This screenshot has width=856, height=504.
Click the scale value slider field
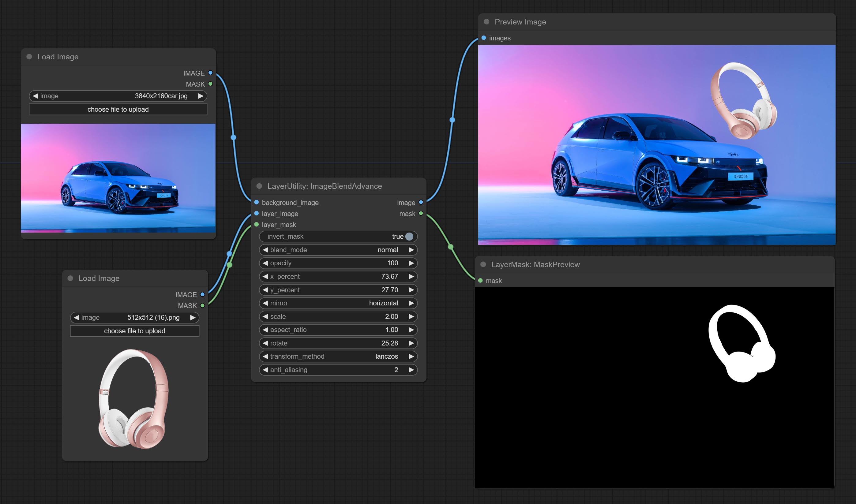tap(338, 316)
